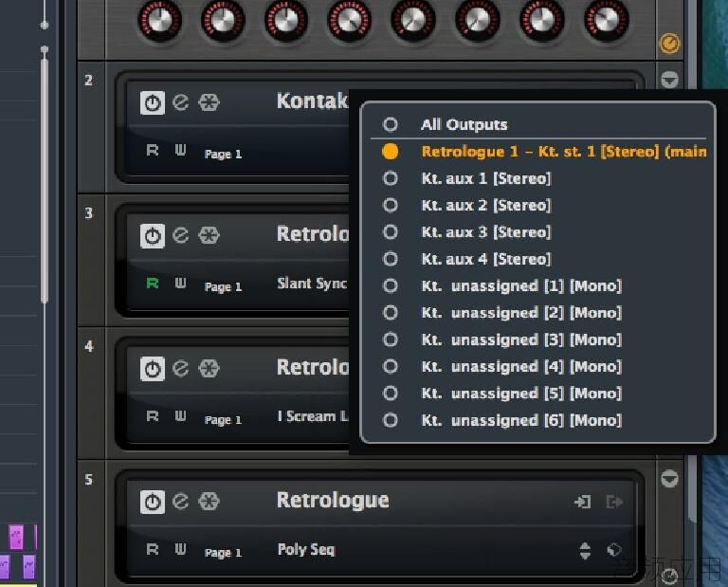728x587 pixels.
Task: Collapse slot 2 with the side arrow button
Action: coord(669,80)
